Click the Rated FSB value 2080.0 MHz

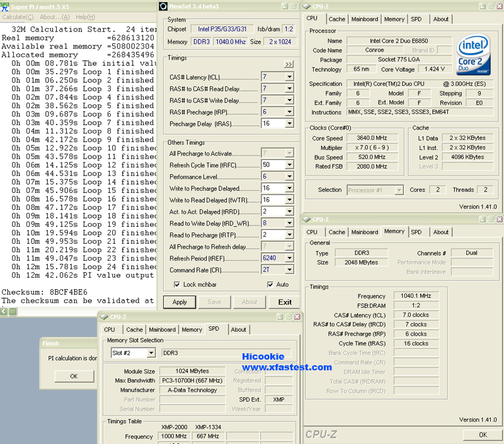point(372,166)
